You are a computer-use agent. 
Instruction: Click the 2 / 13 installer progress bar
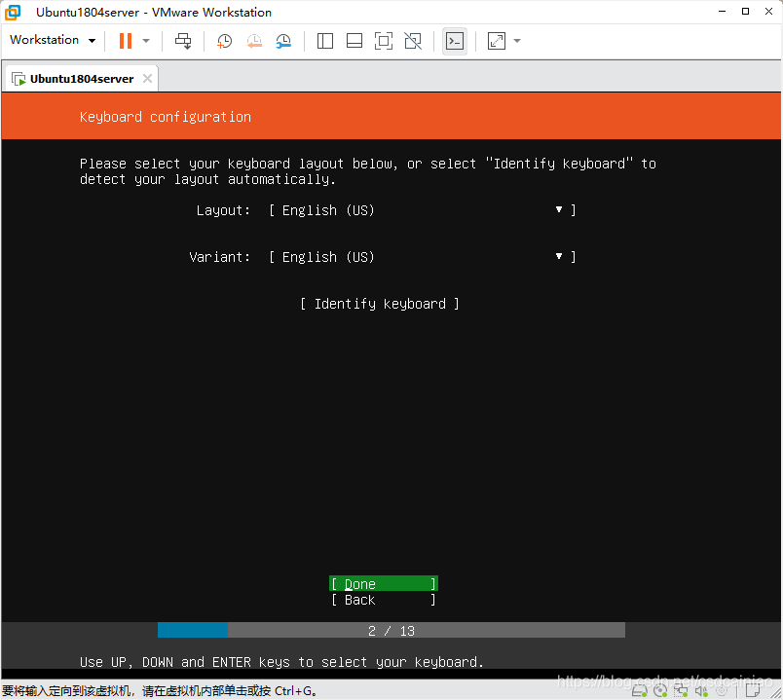click(391, 630)
